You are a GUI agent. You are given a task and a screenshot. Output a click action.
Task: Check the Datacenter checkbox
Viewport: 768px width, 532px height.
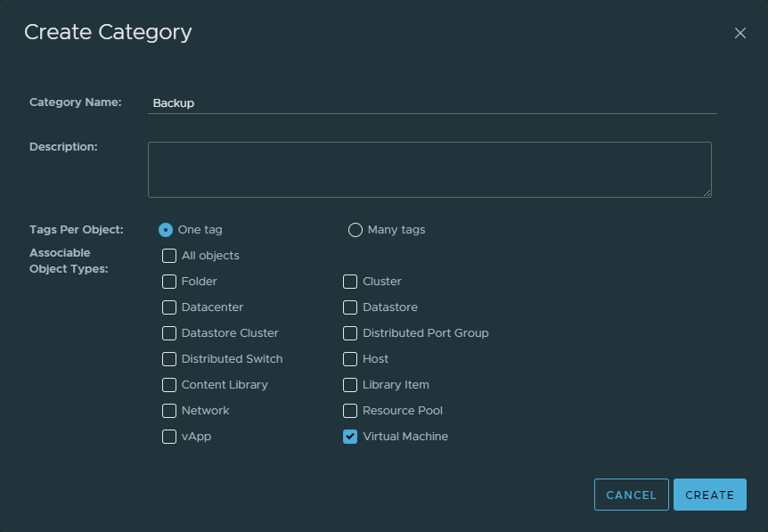click(169, 307)
